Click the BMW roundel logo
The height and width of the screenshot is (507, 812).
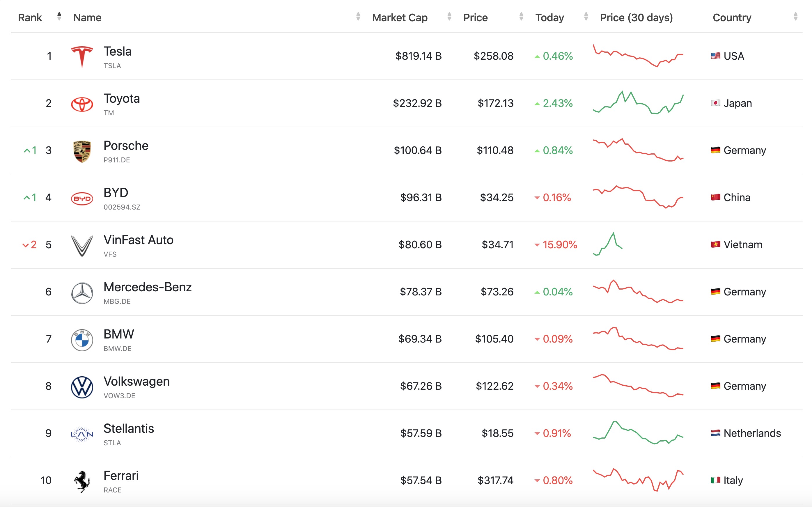82,340
